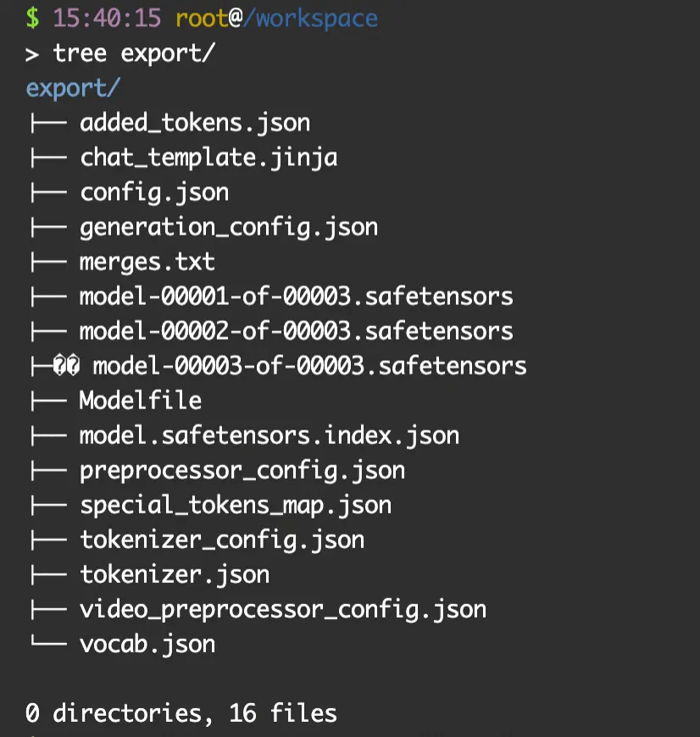
Task: Click generation_config.json in the listing
Action: pos(229,227)
